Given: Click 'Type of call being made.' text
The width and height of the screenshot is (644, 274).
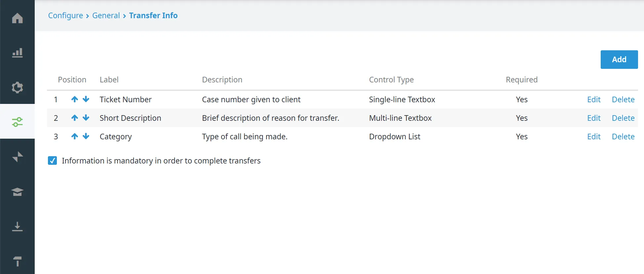Looking at the screenshot, I should [x=245, y=137].
